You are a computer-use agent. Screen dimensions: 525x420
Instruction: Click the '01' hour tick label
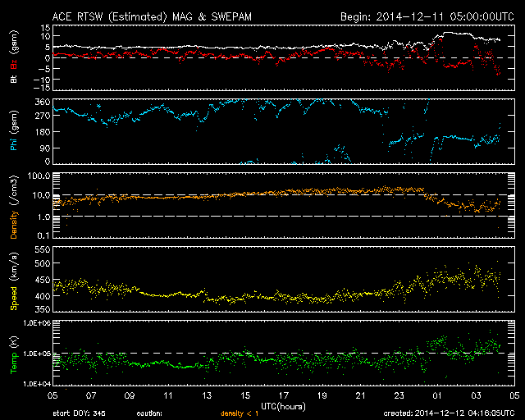437,395
